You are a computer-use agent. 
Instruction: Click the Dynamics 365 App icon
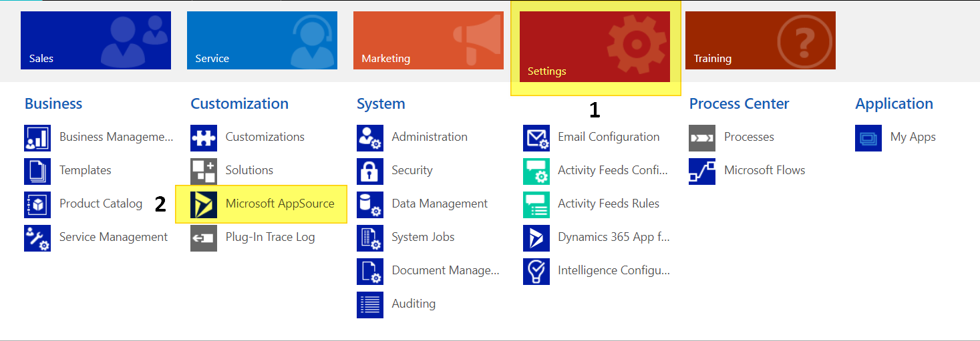pyautogui.click(x=536, y=238)
